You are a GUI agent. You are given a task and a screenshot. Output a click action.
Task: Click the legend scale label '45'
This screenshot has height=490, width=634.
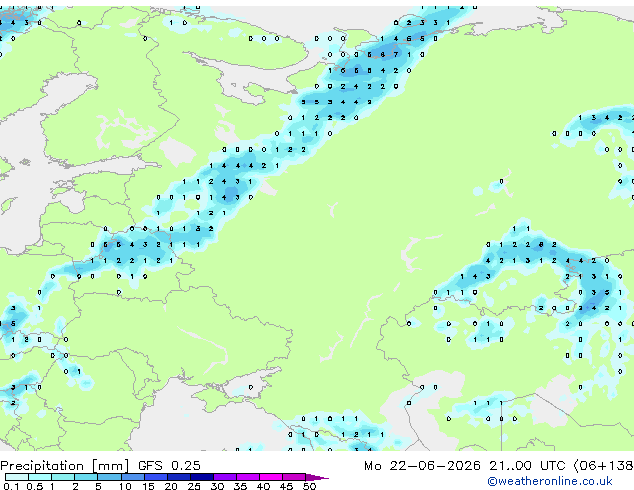(x=286, y=486)
